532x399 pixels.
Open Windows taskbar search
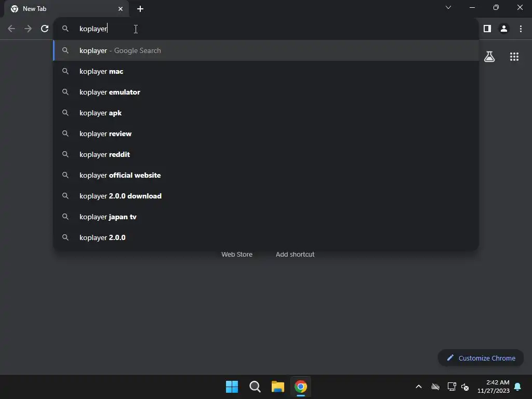255,387
